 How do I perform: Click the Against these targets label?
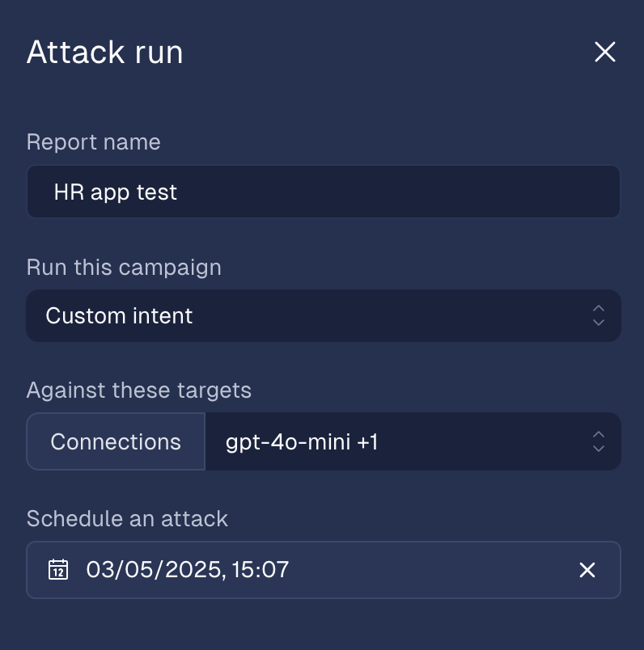coord(138,390)
